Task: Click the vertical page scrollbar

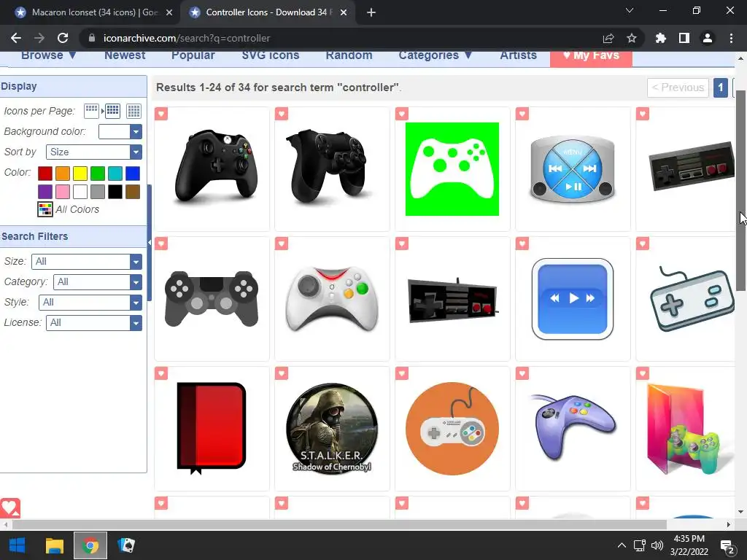Action: pos(740,190)
